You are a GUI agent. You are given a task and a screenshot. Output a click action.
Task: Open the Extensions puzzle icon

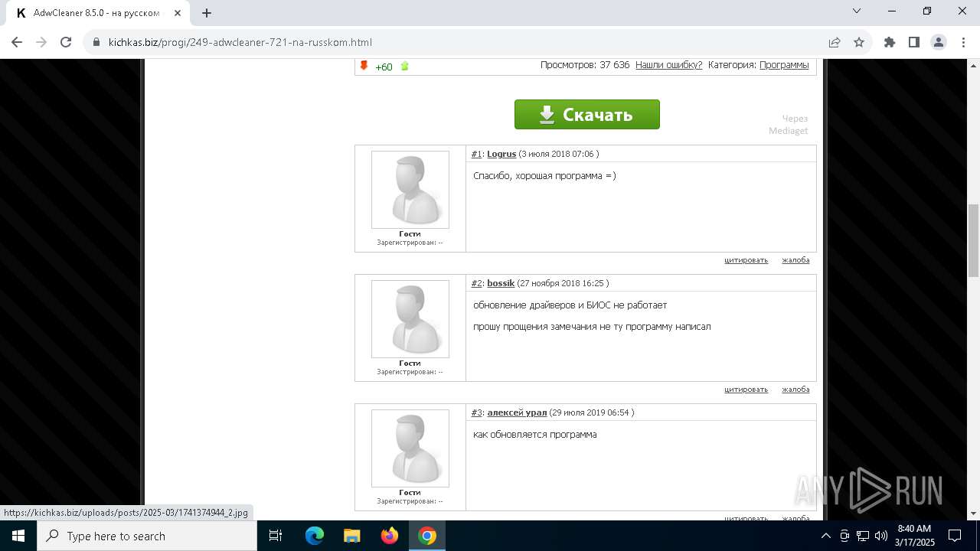tap(890, 42)
